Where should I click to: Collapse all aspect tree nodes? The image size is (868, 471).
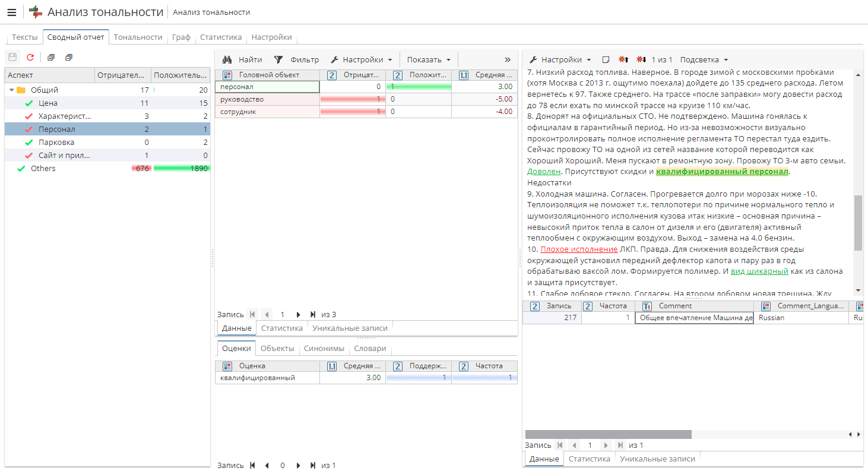pyautogui.click(x=69, y=58)
